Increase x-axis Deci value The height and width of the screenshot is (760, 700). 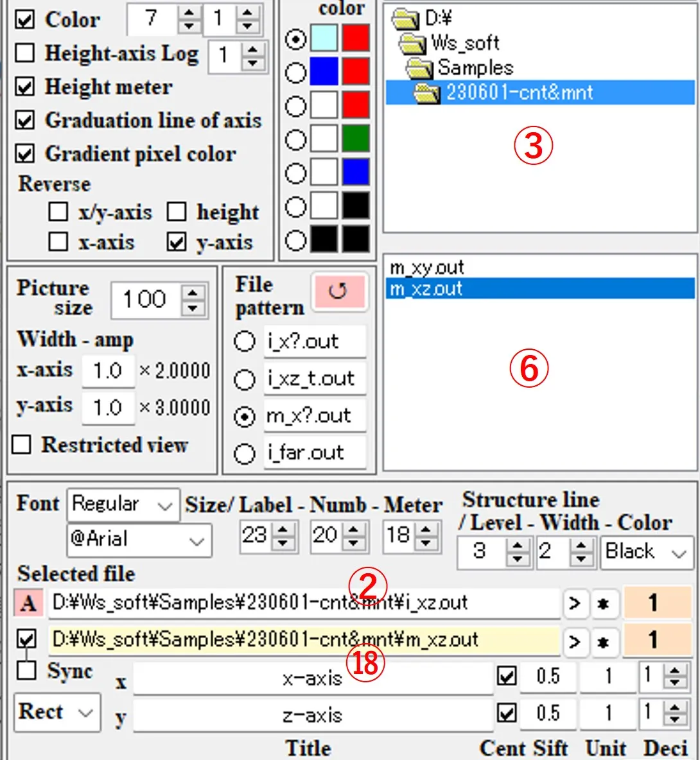click(674, 670)
